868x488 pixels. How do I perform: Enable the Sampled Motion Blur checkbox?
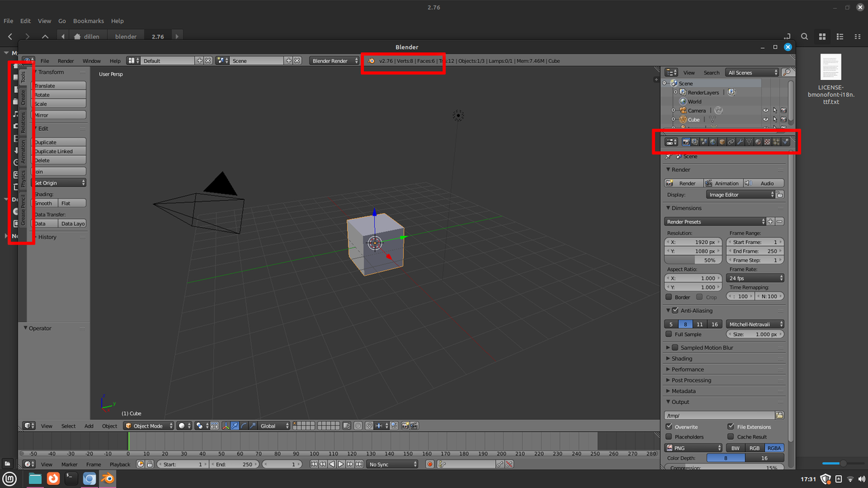point(675,348)
